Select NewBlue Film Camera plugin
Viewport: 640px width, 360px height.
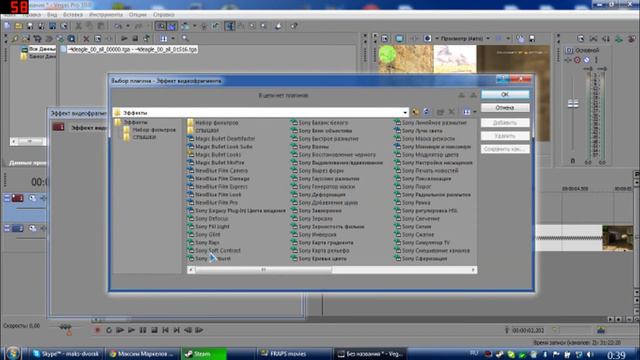221,171
